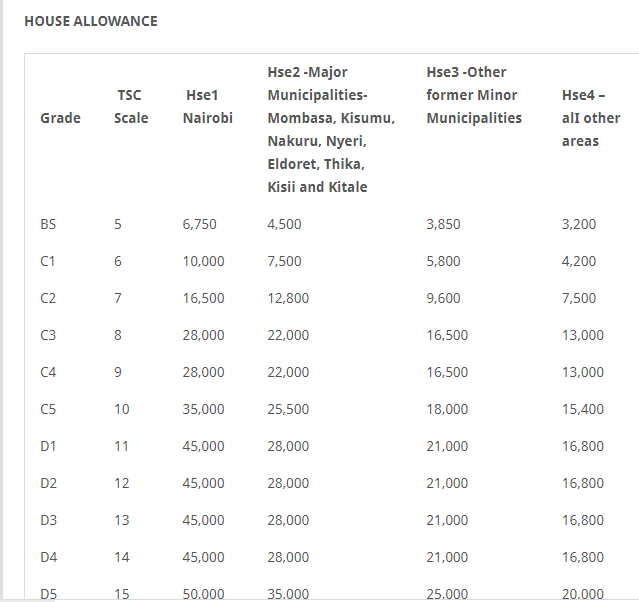Click the 9,600 value in C2 row

(x=443, y=298)
